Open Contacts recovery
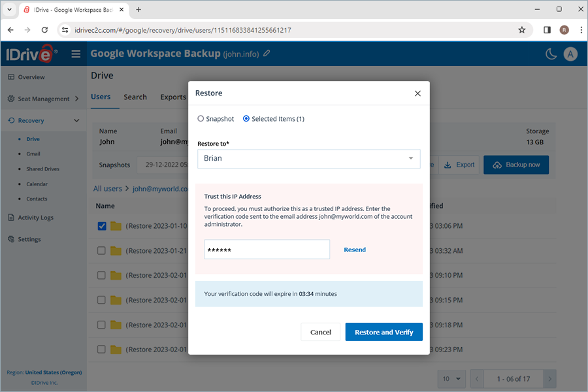Image resolution: width=588 pixels, height=392 pixels. [x=37, y=199]
